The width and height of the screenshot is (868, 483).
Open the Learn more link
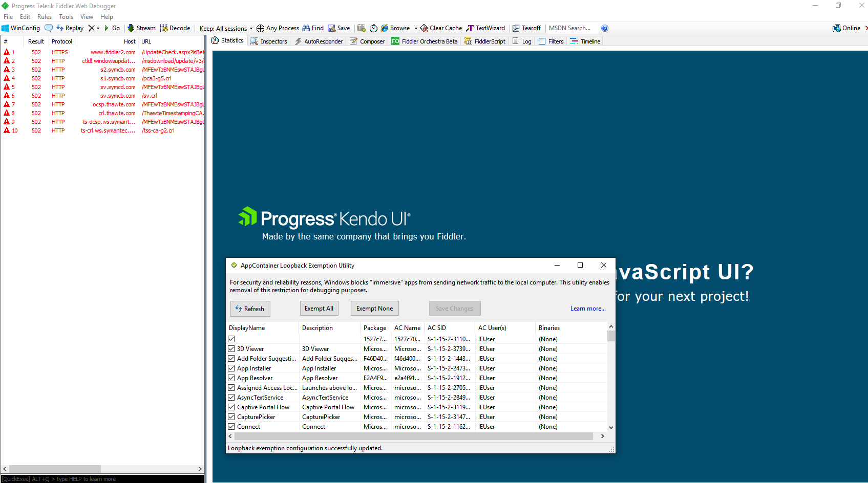[x=588, y=309]
